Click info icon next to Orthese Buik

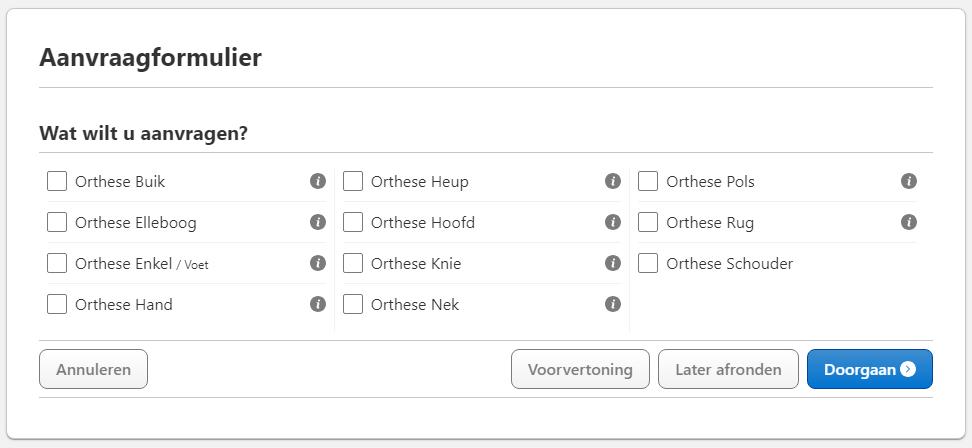click(318, 181)
